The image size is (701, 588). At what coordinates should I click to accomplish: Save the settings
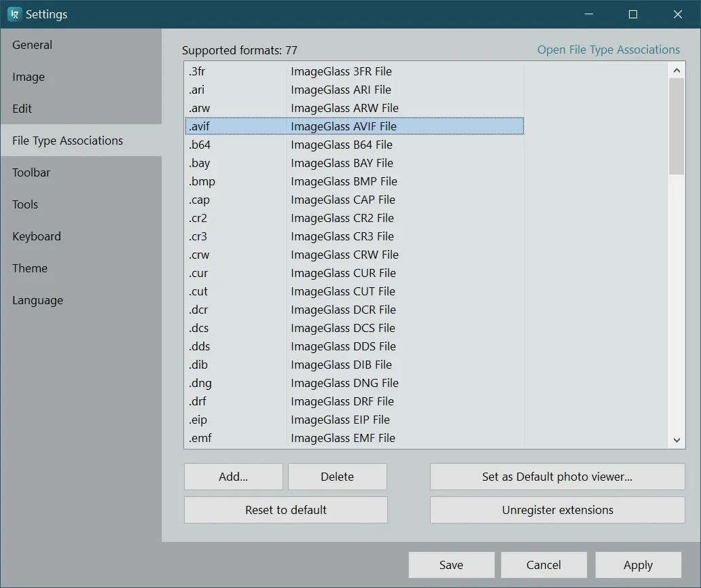coord(452,565)
